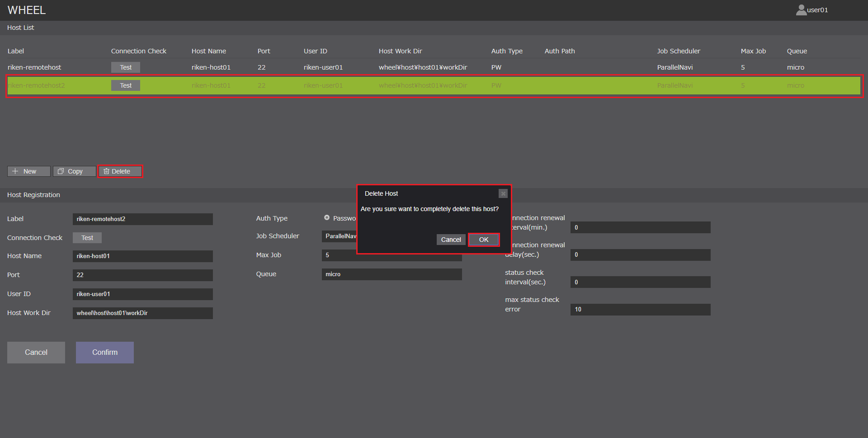This screenshot has width=868, height=438.
Task: Close the Delete Host dialog with X
Action: click(x=503, y=193)
